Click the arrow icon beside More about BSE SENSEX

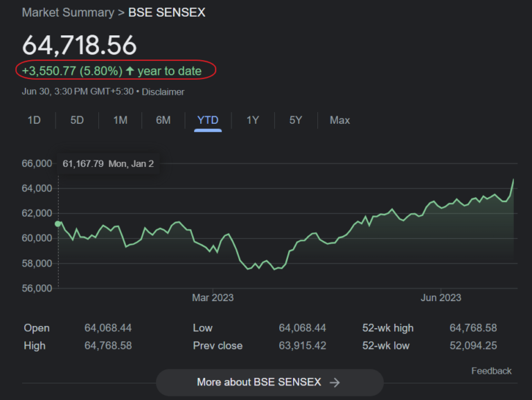tap(335, 383)
